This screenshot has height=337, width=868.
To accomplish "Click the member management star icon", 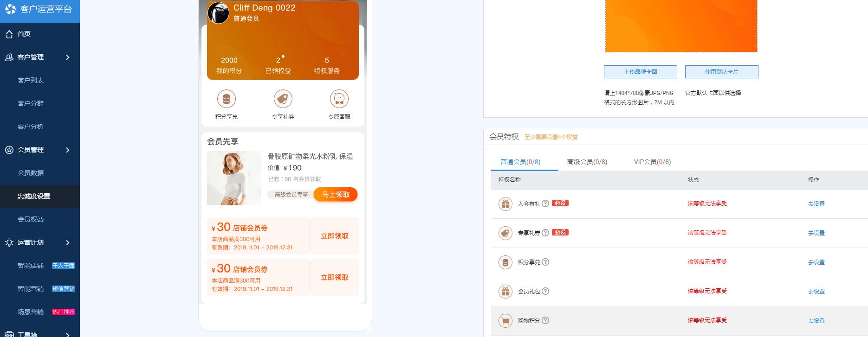I will click(x=9, y=150).
